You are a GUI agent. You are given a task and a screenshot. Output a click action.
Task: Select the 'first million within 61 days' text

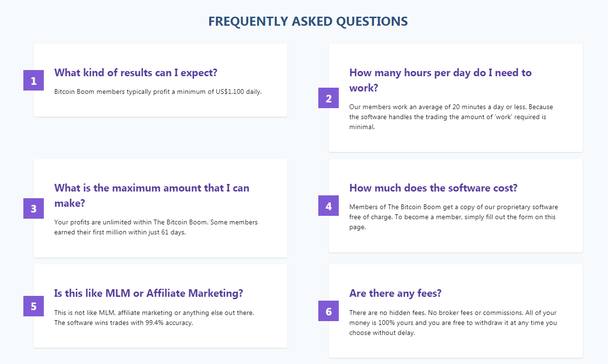click(x=156, y=227)
